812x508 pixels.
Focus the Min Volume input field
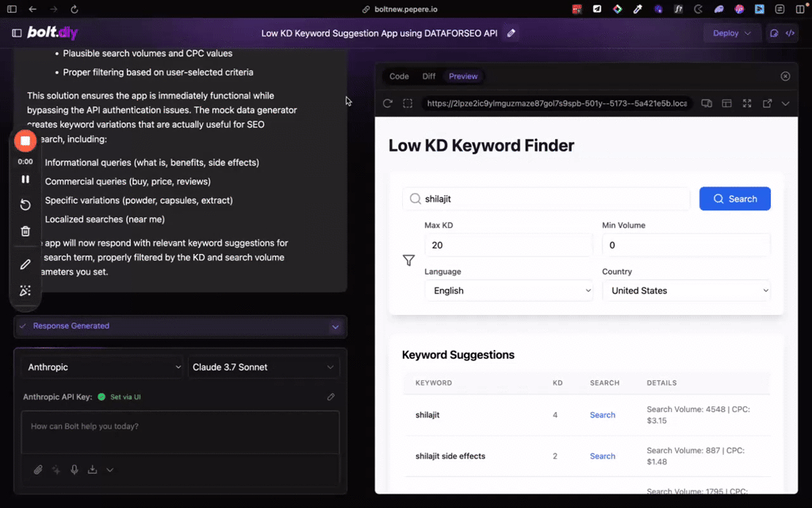pos(686,245)
